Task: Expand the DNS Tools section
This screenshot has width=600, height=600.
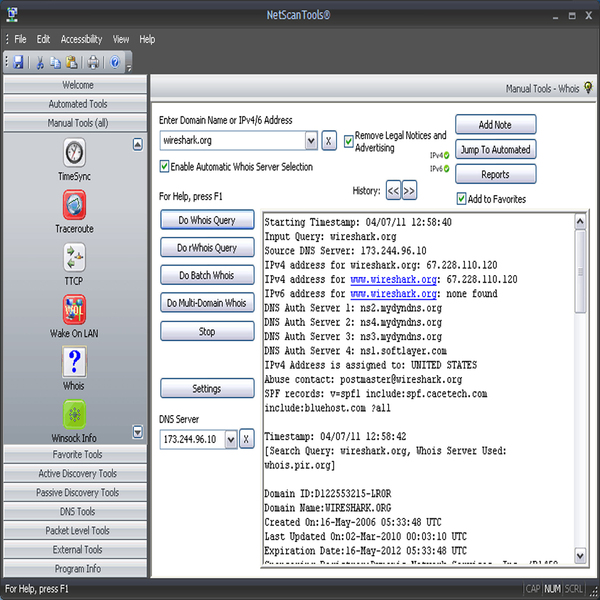Action: pos(75,512)
